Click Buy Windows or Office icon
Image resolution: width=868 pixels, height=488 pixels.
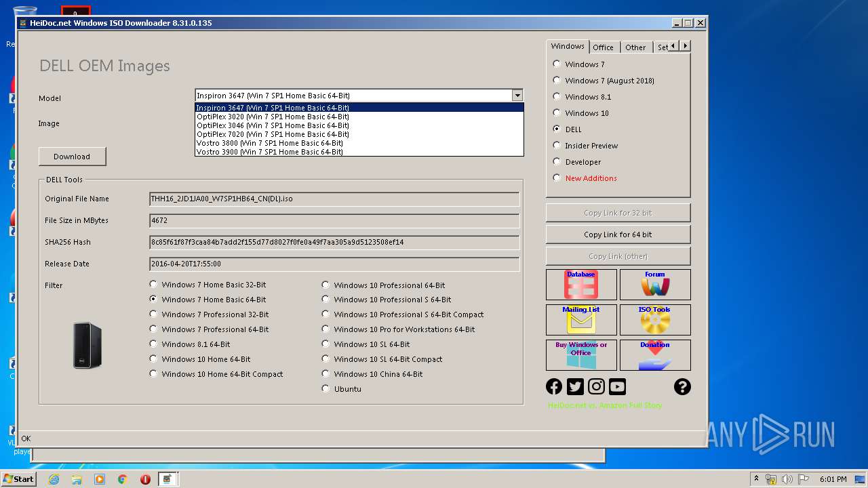pyautogui.click(x=581, y=355)
